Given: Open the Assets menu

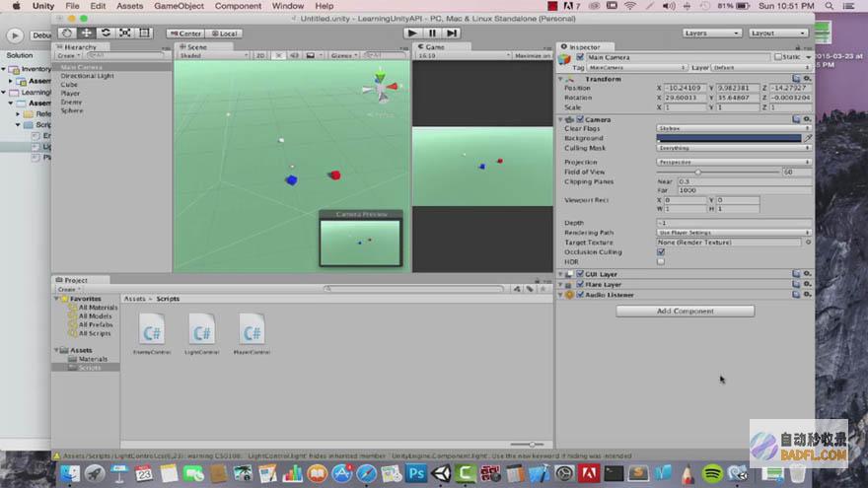Looking at the screenshot, I should 129,6.
